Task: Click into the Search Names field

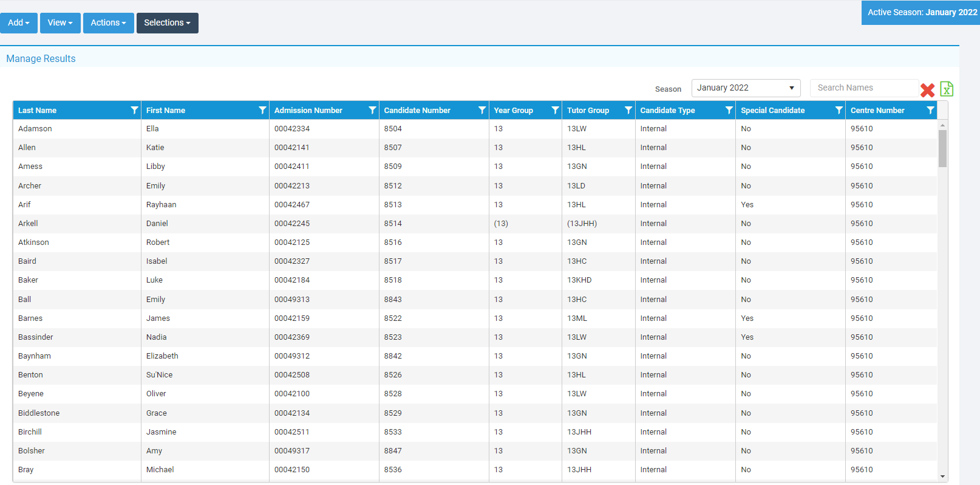Action: pyautogui.click(x=864, y=88)
